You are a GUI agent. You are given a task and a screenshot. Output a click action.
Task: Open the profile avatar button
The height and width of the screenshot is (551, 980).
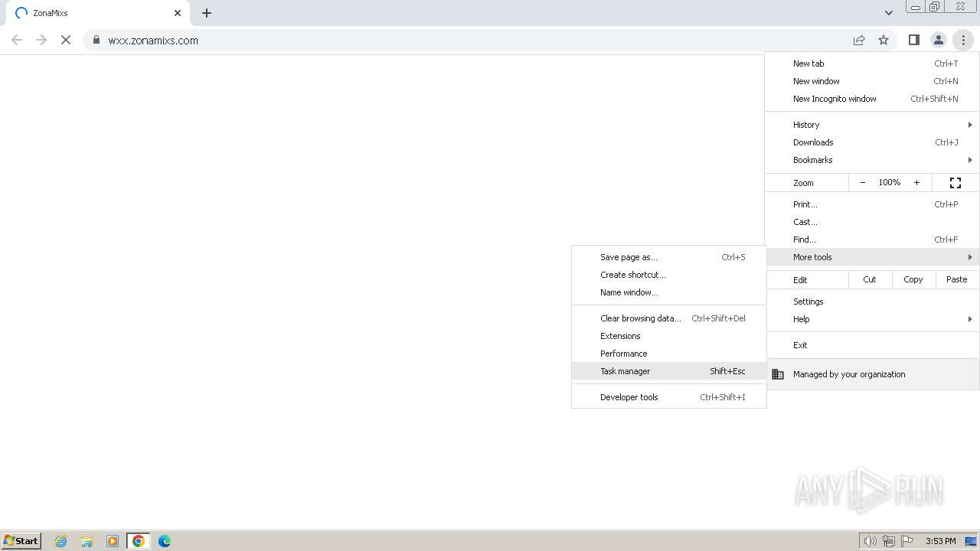pyautogui.click(x=938, y=40)
